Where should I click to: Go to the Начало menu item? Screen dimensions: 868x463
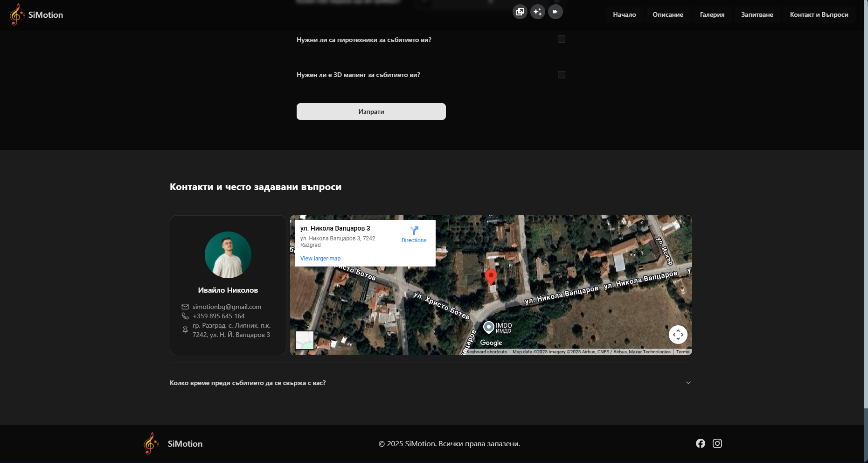624,14
